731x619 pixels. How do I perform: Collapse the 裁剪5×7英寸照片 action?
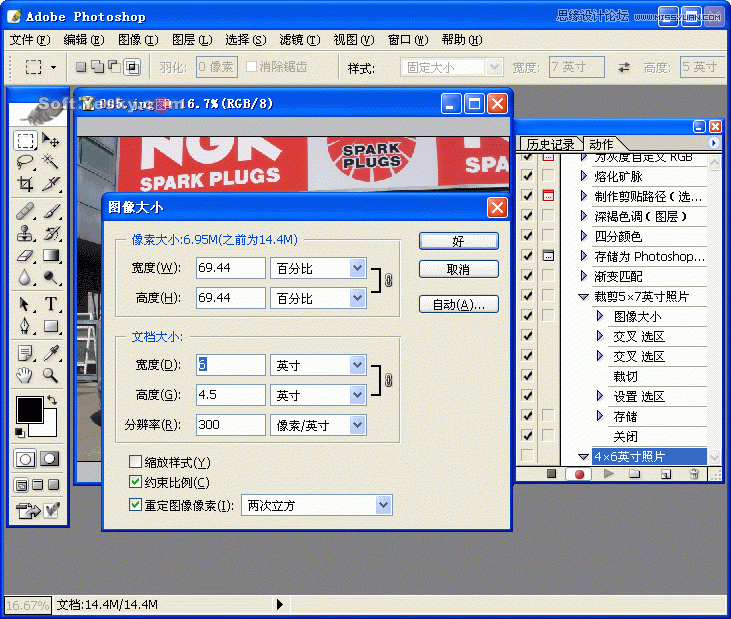click(583, 296)
